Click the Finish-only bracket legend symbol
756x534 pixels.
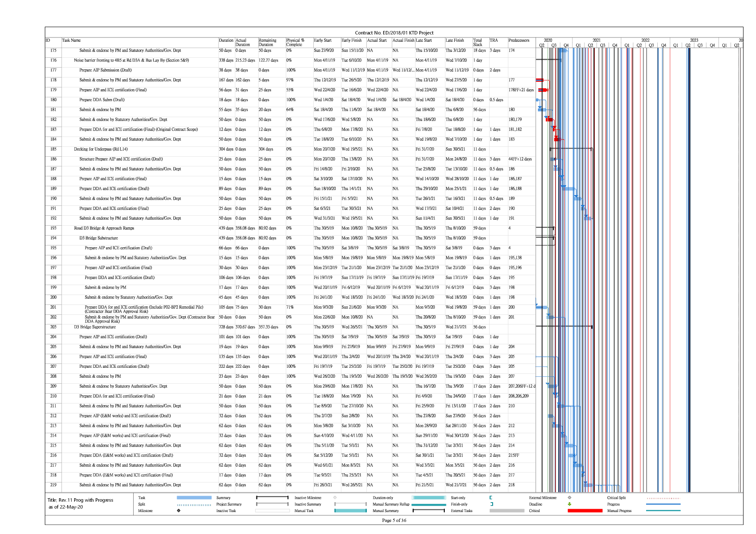click(491, 504)
